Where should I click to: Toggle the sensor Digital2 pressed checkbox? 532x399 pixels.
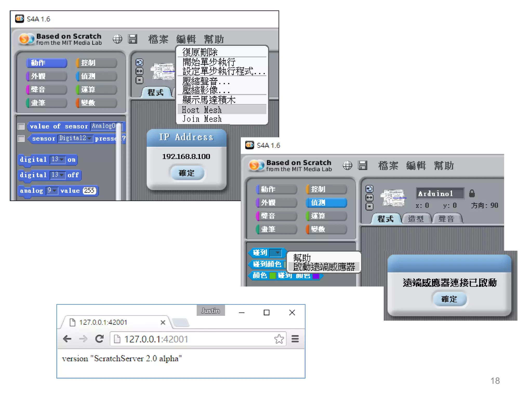point(21,138)
